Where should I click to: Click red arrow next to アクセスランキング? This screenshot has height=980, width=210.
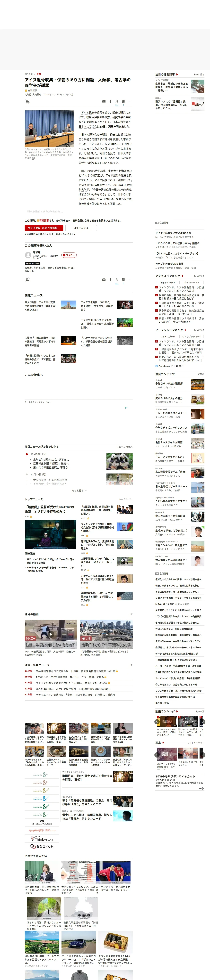pyautogui.click(x=182, y=276)
